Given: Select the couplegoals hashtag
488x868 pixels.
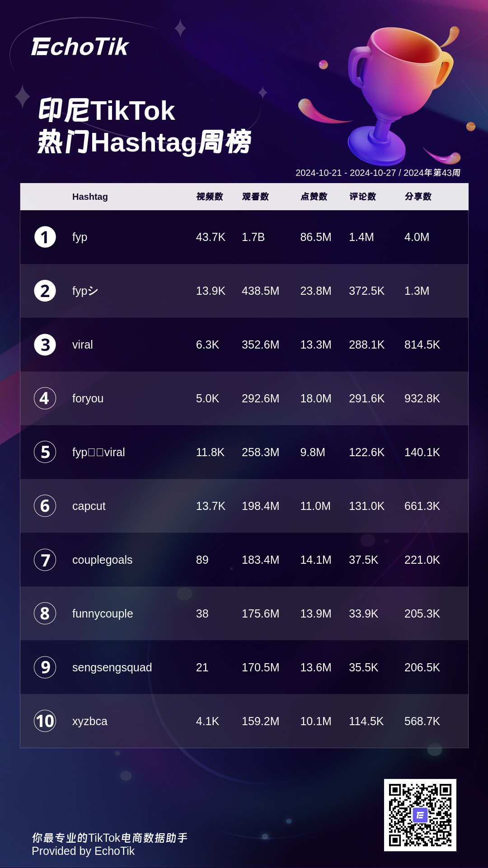Looking at the screenshot, I should 102,560.
